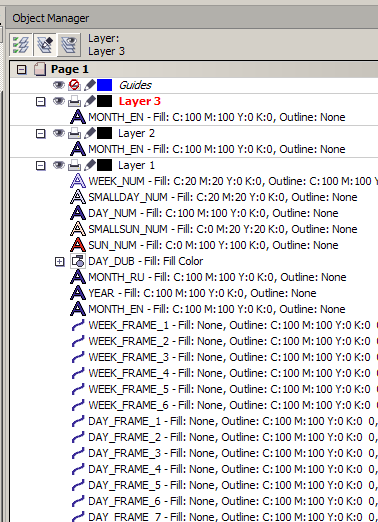Toggle Show Object Properties button

point(21,44)
